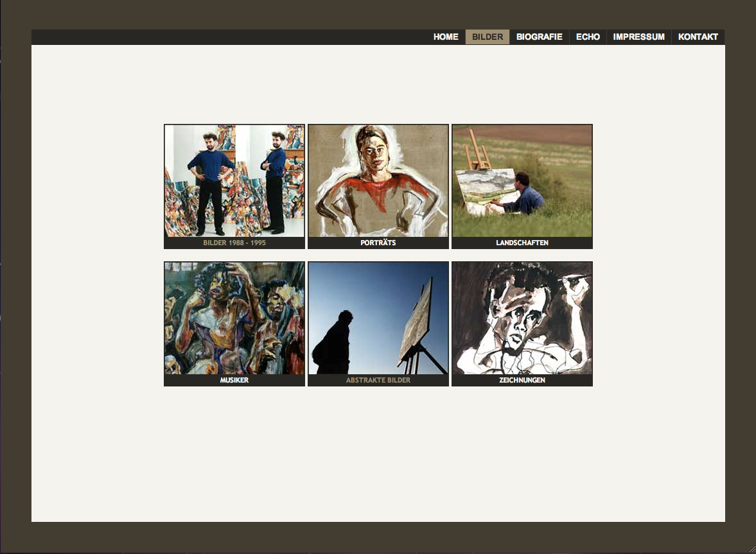Open the landscape painter in field thumbnail

[522, 180]
